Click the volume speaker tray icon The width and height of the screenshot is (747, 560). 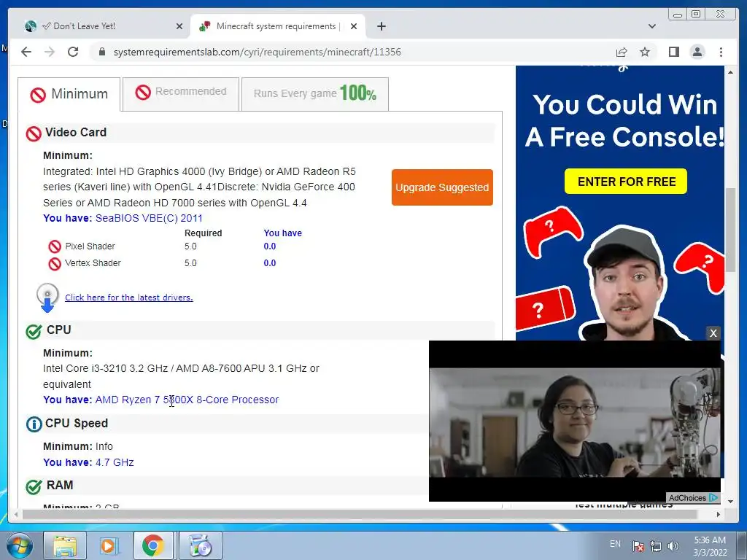(x=673, y=545)
